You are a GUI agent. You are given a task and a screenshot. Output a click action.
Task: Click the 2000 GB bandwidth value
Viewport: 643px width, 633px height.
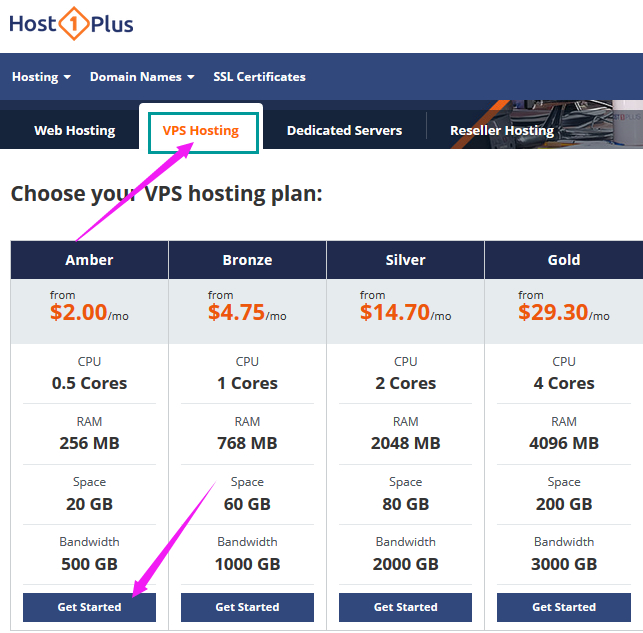click(x=406, y=564)
